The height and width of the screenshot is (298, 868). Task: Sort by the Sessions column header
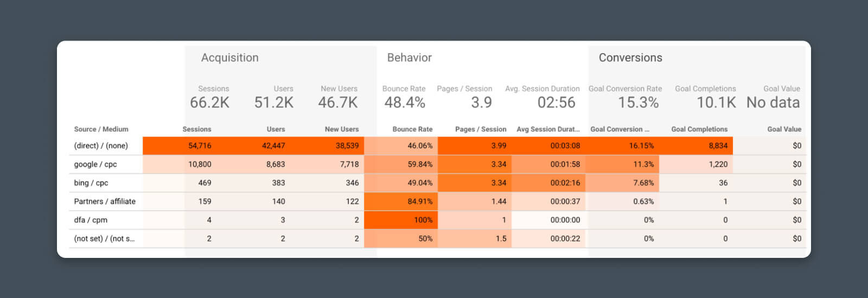(x=197, y=129)
